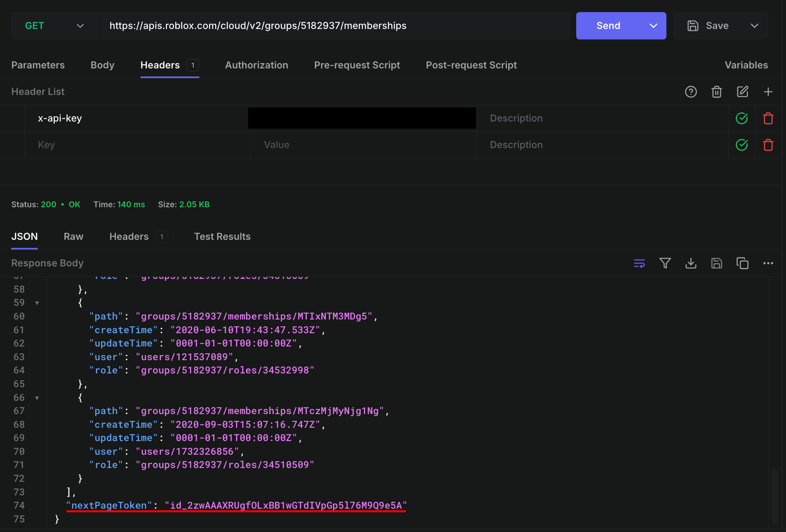Expand the Send button options arrow
Image resolution: width=786 pixels, height=532 pixels.
coord(653,26)
